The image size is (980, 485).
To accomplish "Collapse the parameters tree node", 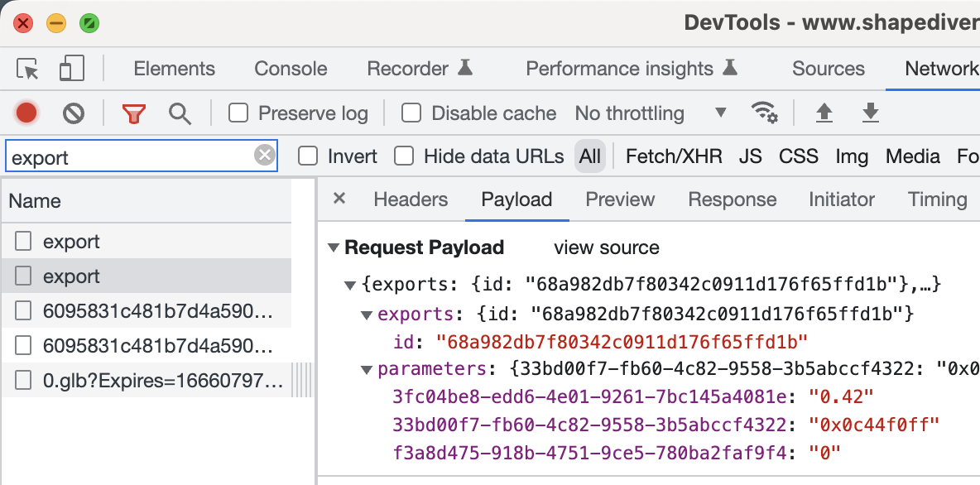I will click(367, 369).
